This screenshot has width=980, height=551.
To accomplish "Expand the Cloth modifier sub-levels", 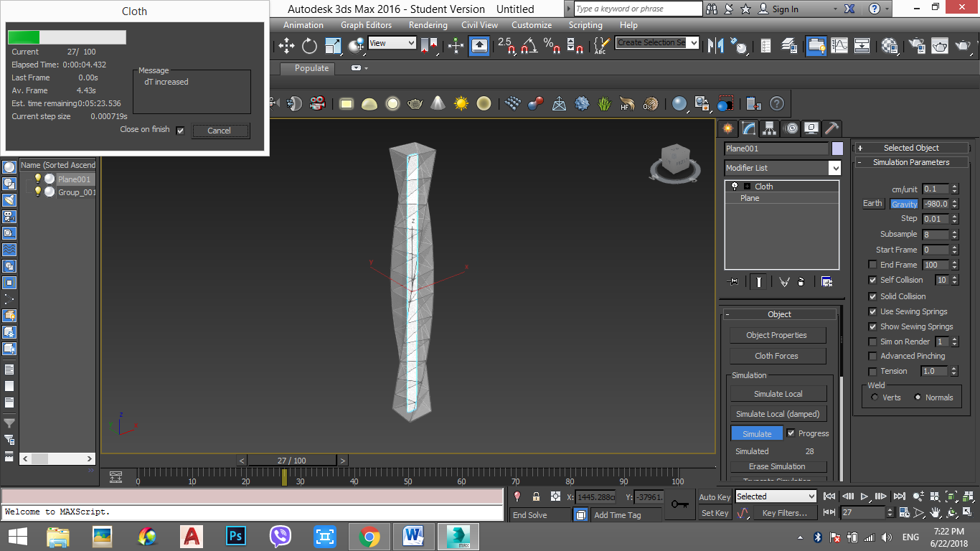I will point(746,186).
